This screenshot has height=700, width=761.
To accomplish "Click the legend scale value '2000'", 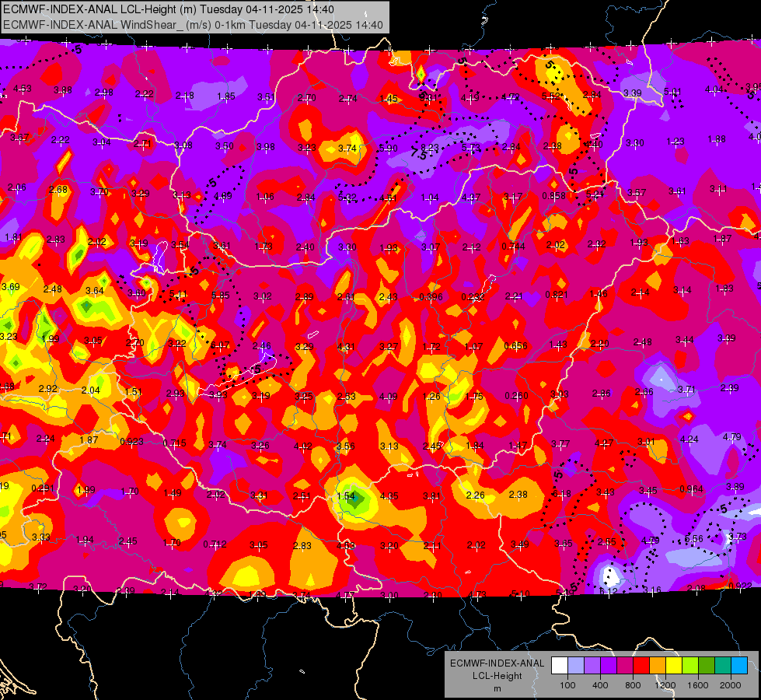I will click(731, 685).
